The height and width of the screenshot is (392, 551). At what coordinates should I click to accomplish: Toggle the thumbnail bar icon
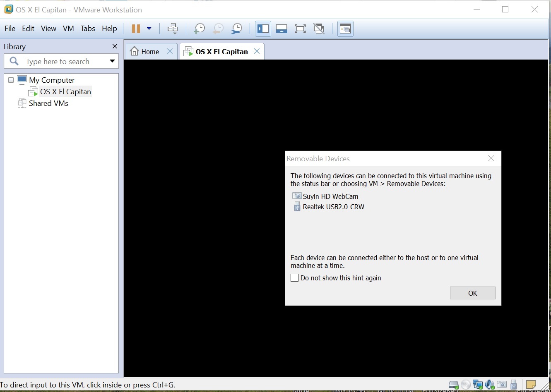(x=282, y=29)
